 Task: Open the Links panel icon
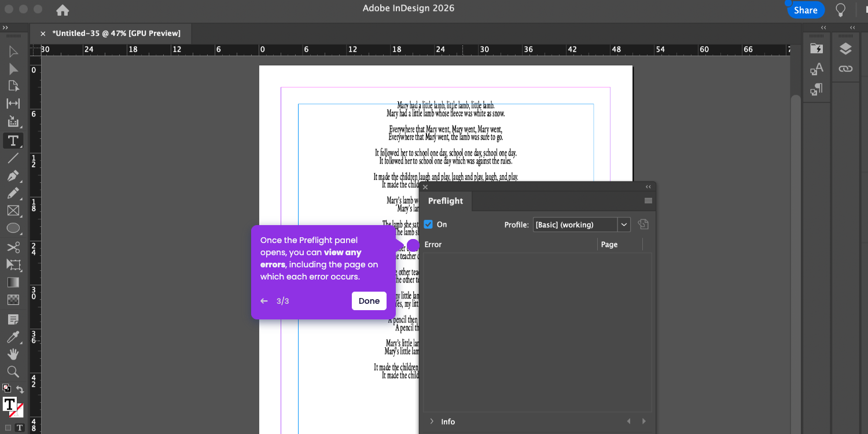[x=845, y=69]
